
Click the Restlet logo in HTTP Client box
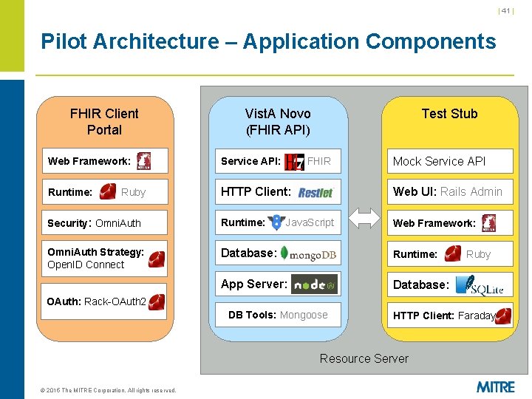[316, 193]
